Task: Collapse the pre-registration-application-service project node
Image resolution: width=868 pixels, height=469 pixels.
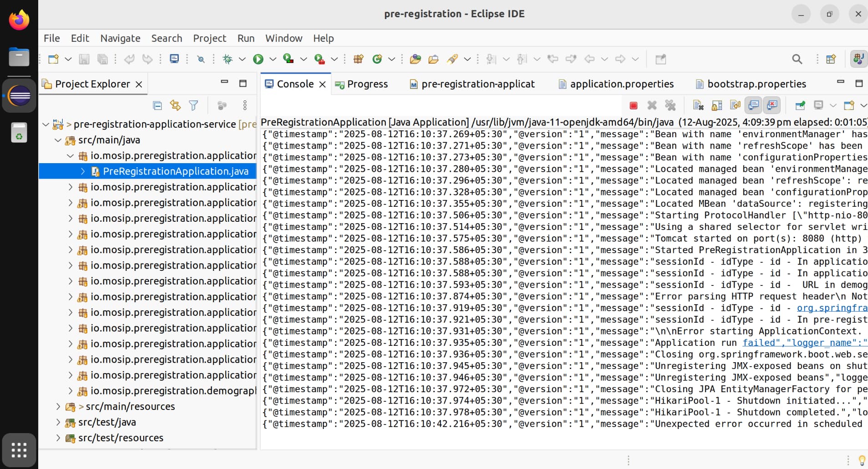Action: pyautogui.click(x=45, y=124)
